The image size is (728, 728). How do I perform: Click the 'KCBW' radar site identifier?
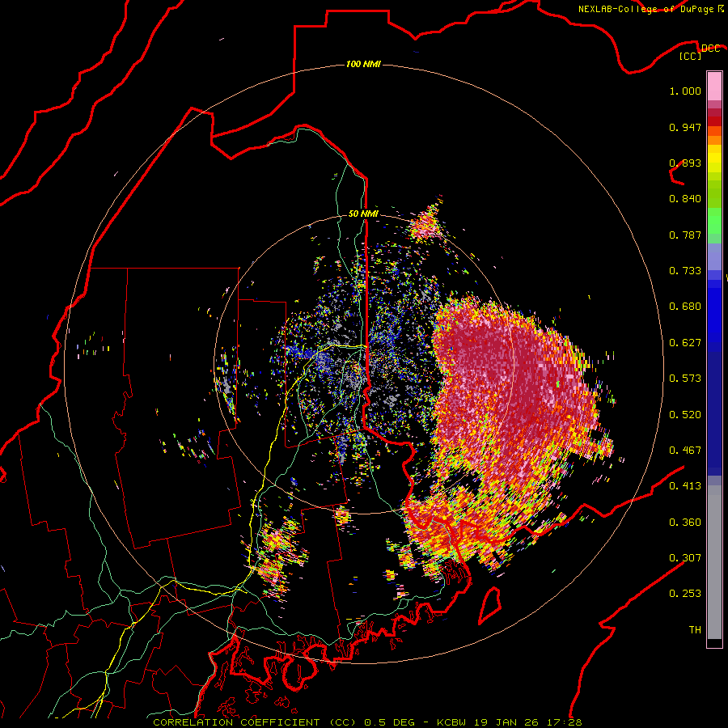(452, 722)
